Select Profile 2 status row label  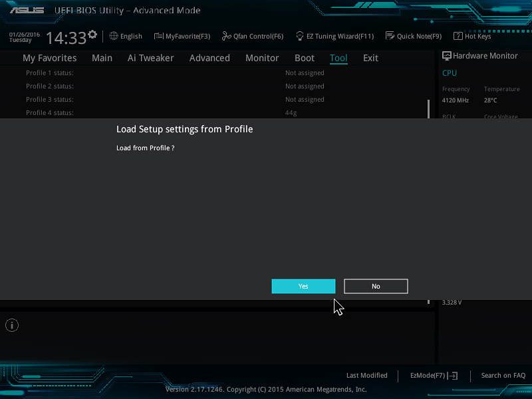[49, 86]
